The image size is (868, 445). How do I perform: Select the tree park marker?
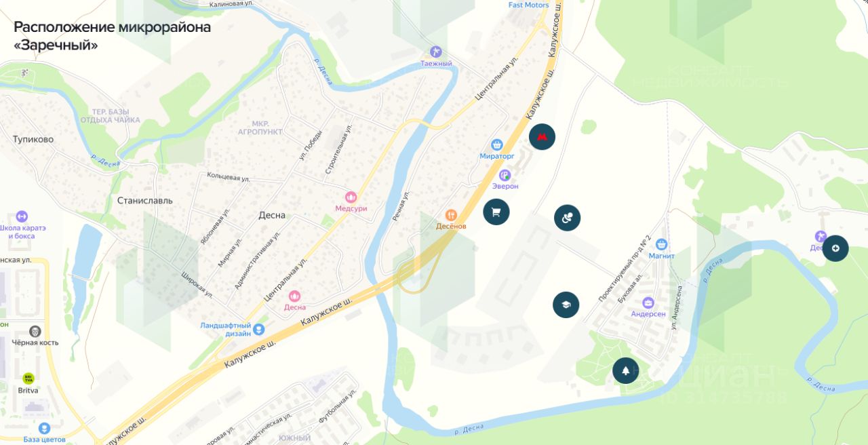[625, 370]
